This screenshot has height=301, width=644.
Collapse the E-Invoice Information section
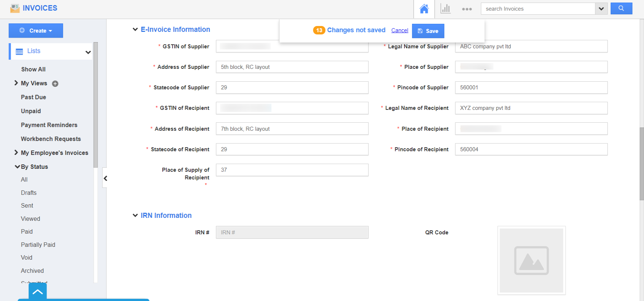pyautogui.click(x=135, y=30)
